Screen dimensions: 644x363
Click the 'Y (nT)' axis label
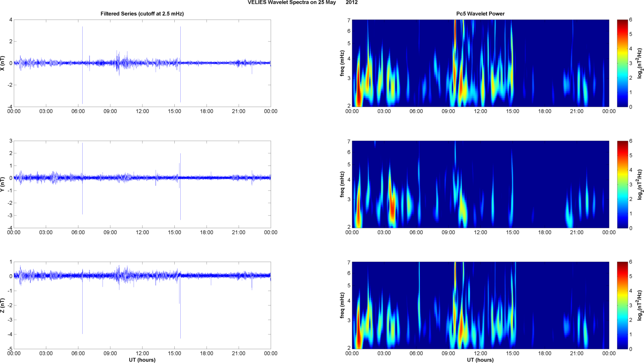click(x=3, y=184)
